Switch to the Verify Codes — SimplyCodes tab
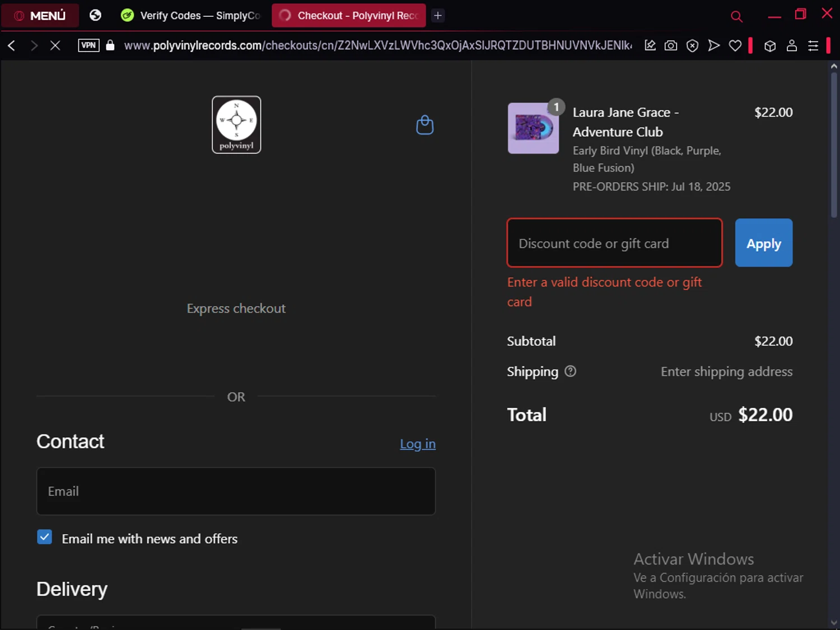This screenshot has height=630, width=840. pos(191,16)
